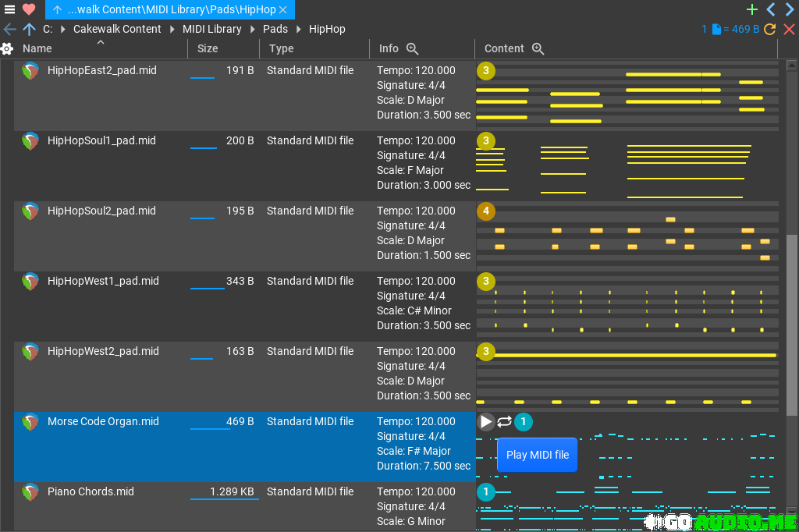This screenshot has width=799, height=532.
Task: Click Morse Code Organ.mid file icon
Action: click(x=30, y=422)
